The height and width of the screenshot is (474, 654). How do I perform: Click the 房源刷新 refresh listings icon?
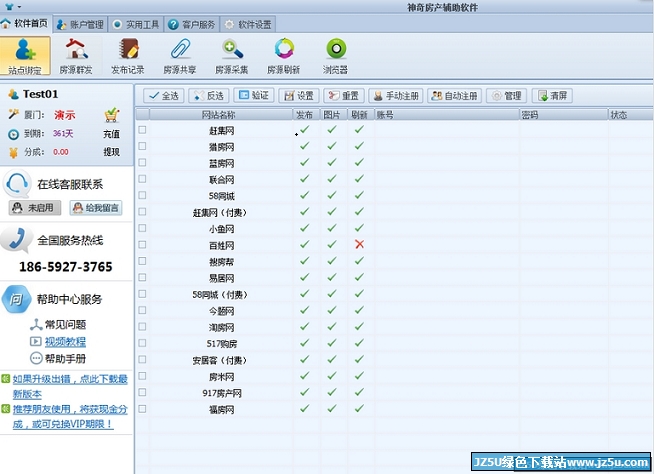pyautogui.click(x=284, y=51)
